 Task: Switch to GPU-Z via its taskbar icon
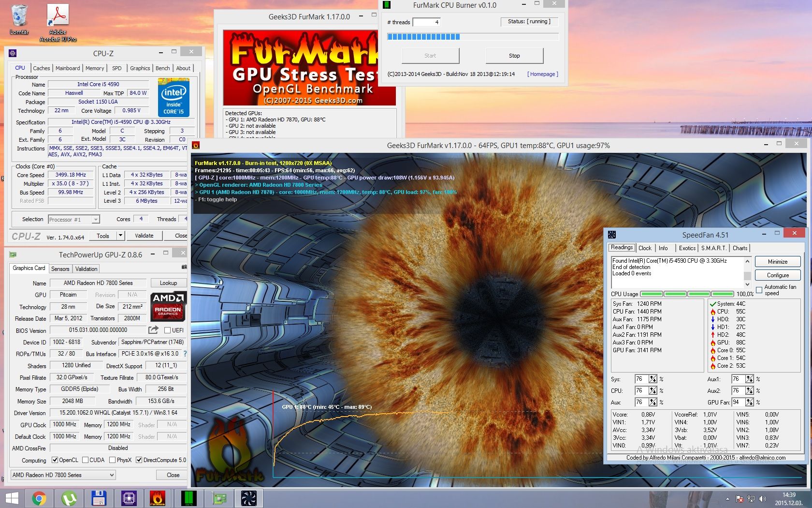[219, 498]
